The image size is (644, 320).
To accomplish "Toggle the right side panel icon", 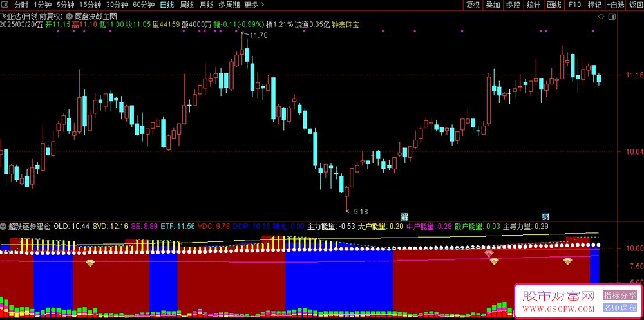I will [x=612, y=17].
